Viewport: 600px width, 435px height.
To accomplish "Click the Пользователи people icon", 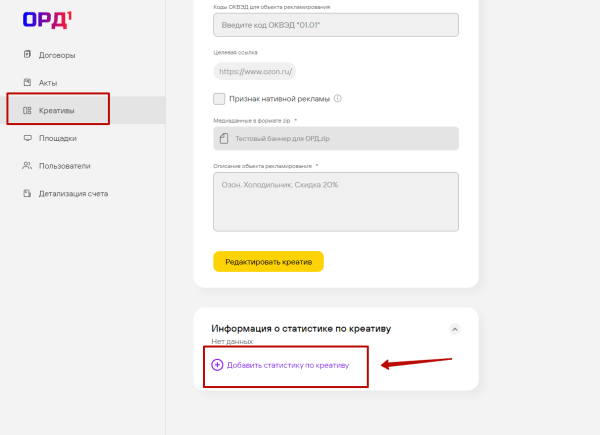I will click(x=27, y=166).
